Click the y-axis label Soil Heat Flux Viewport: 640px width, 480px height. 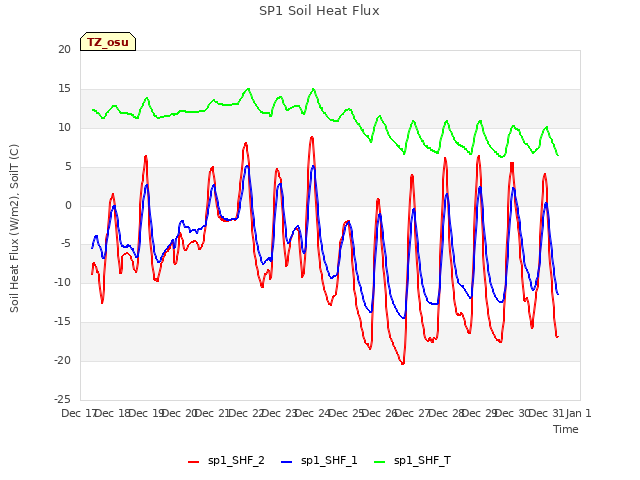click(x=14, y=229)
